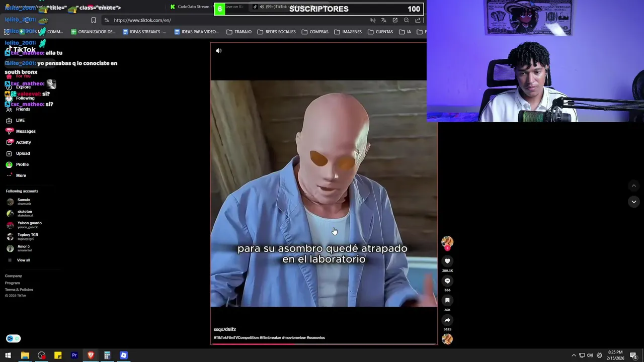
Task: Mute video using speaker icon on player
Action: tap(219, 51)
